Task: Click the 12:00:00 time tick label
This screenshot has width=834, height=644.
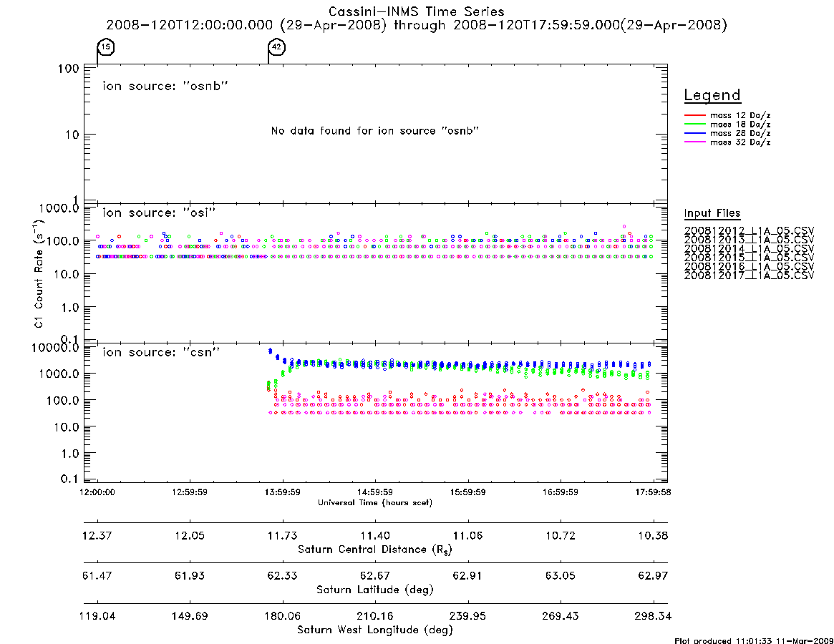Action: click(x=97, y=492)
